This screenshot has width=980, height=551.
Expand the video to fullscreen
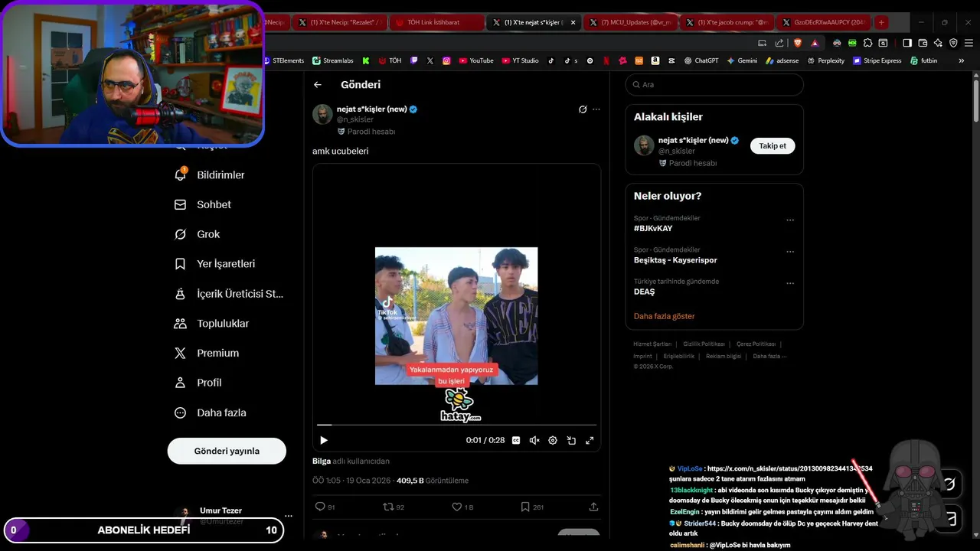click(x=590, y=440)
